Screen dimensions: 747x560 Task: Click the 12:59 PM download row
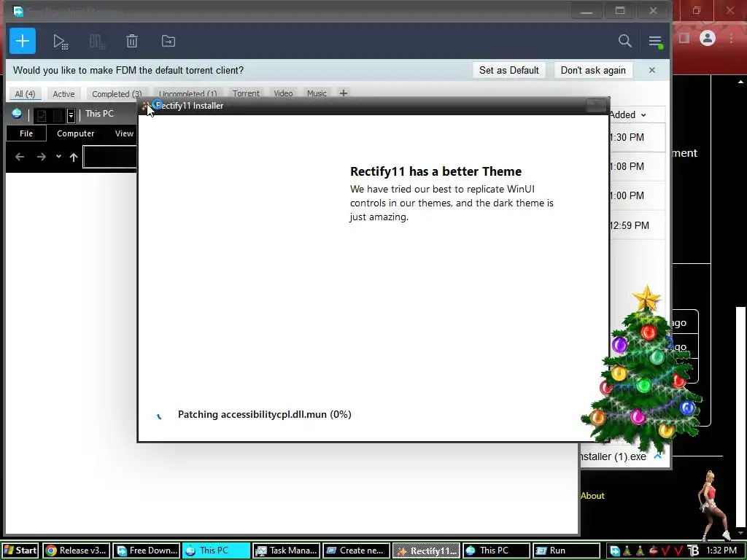[637, 225]
